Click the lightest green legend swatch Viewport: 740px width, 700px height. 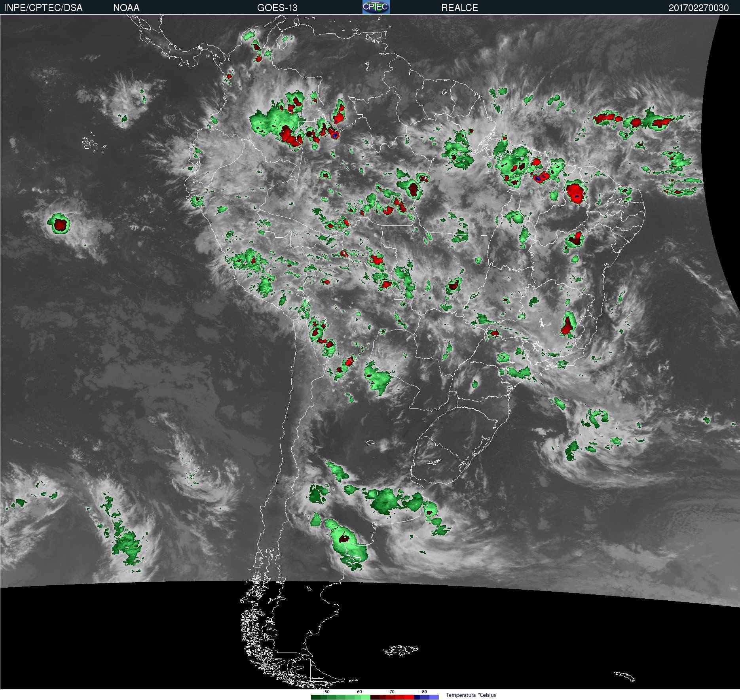366,697
